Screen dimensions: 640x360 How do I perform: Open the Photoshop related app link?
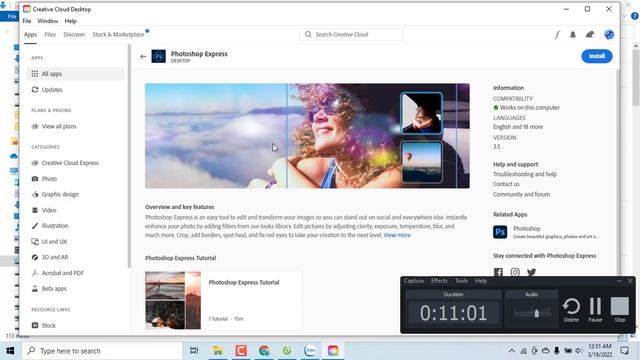point(527,229)
